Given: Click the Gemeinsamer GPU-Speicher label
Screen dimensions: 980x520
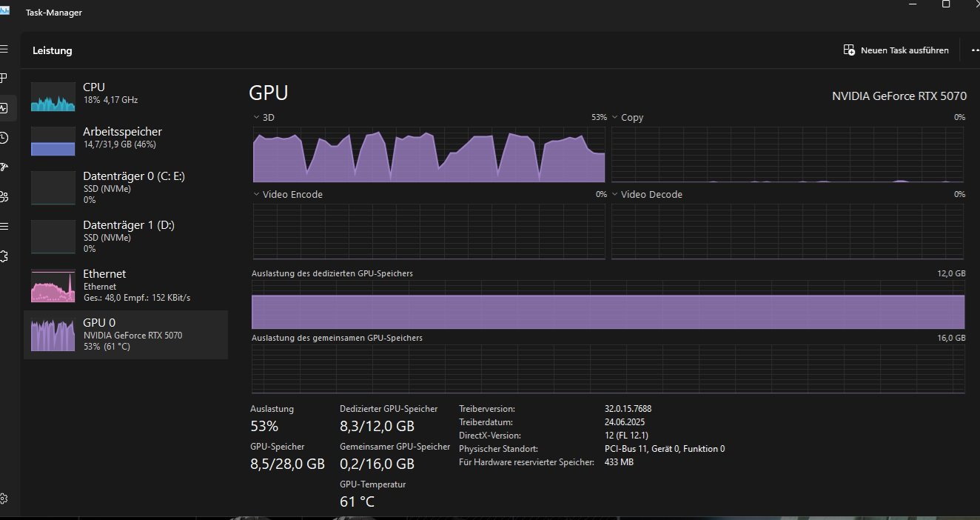Looking at the screenshot, I should pyautogui.click(x=395, y=447).
